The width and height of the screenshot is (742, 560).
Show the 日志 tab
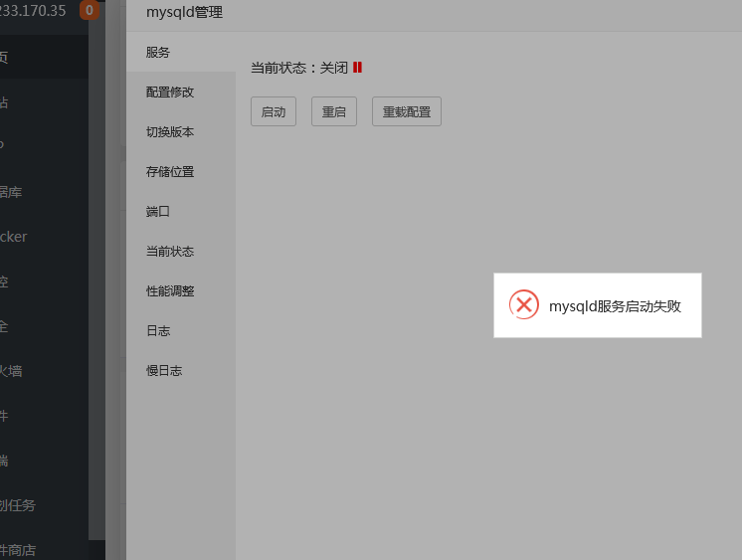click(158, 330)
